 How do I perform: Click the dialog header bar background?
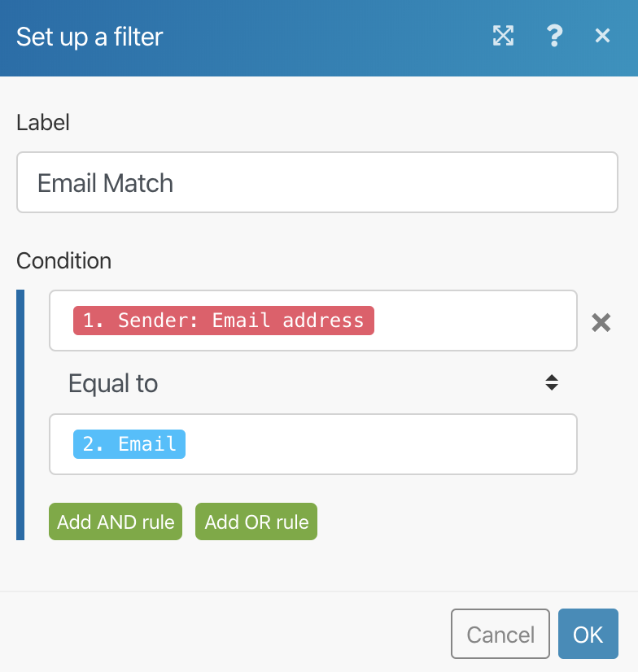pyautogui.click(x=326, y=37)
